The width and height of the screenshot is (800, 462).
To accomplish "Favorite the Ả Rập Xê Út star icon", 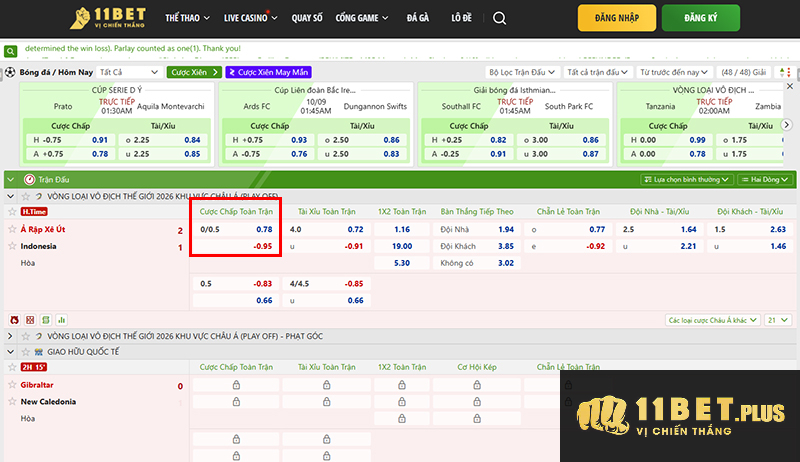I will tap(12, 230).
